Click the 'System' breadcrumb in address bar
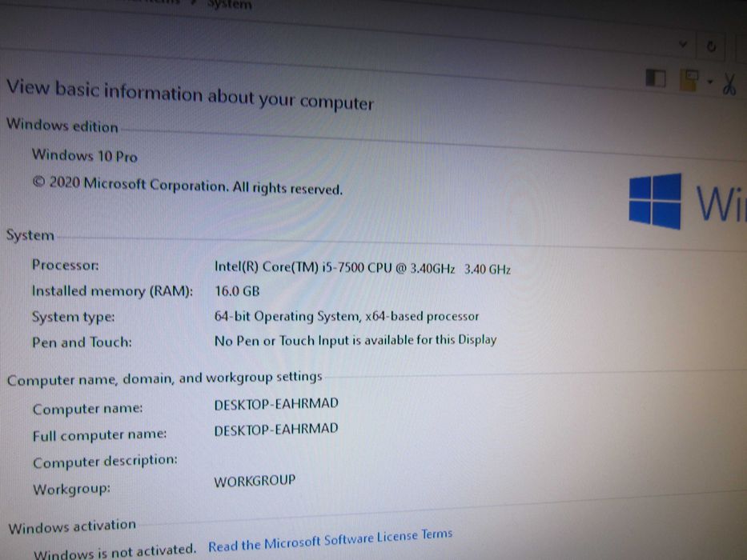This screenshot has height=560, width=747. point(230,5)
